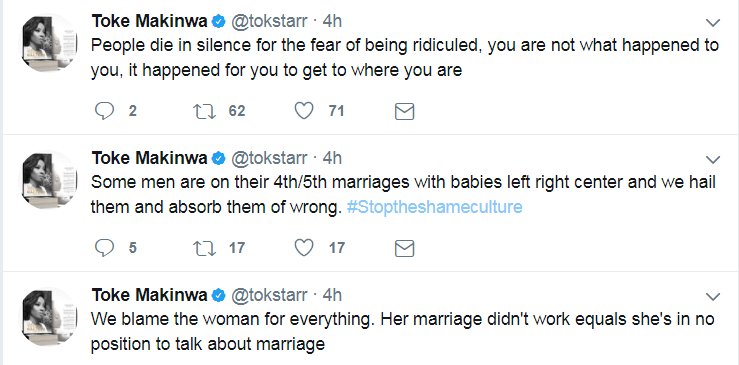Image resolution: width=739 pixels, height=365 pixels.
Task: Click envelope icon under the #Stoptheshameculture tweet
Action: [x=404, y=248]
